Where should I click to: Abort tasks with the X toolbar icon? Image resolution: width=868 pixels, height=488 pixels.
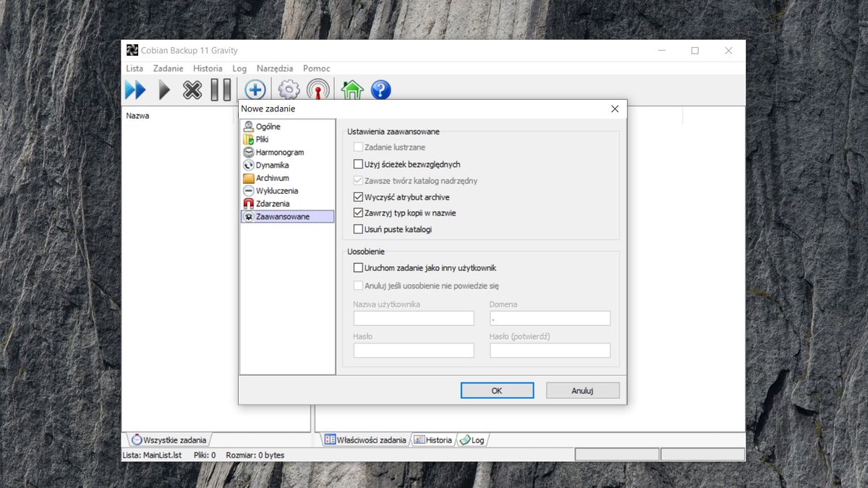coord(193,90)
